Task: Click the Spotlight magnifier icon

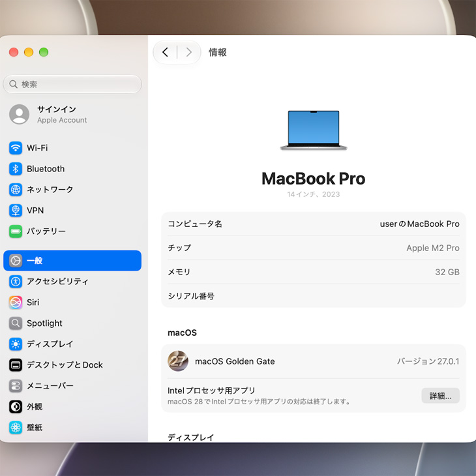Action: click(x=16, y=323)
